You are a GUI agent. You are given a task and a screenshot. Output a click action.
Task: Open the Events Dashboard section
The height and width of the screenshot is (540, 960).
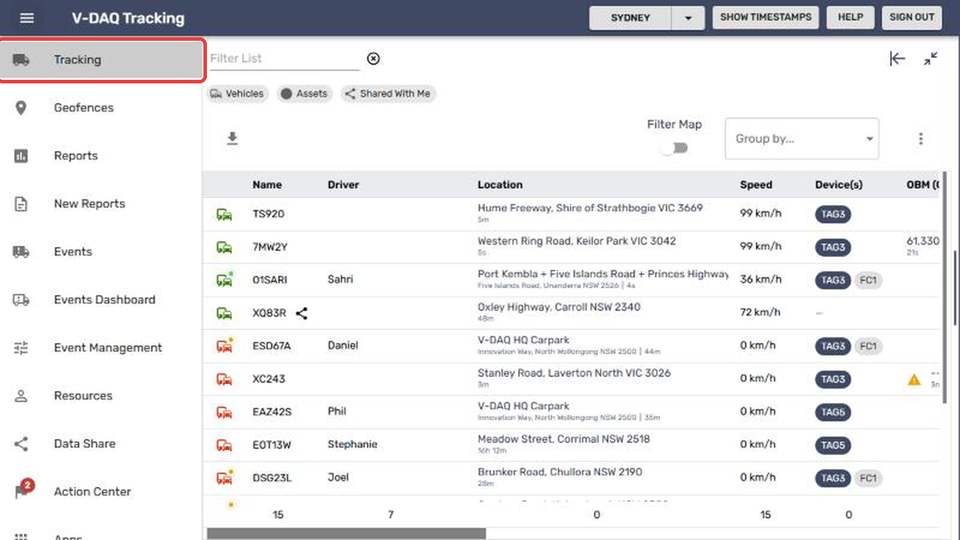click(102, 299)
